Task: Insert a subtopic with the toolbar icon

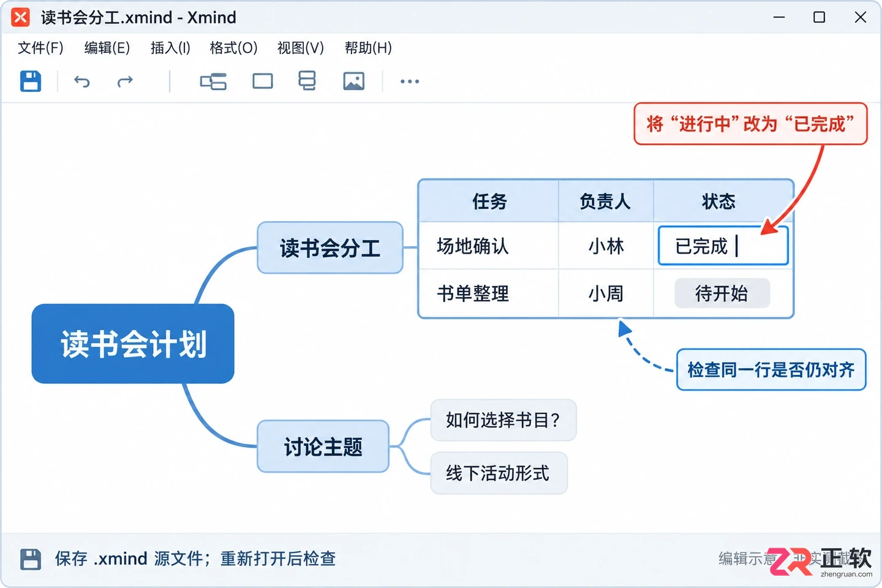Action: (x=213, y=81)
